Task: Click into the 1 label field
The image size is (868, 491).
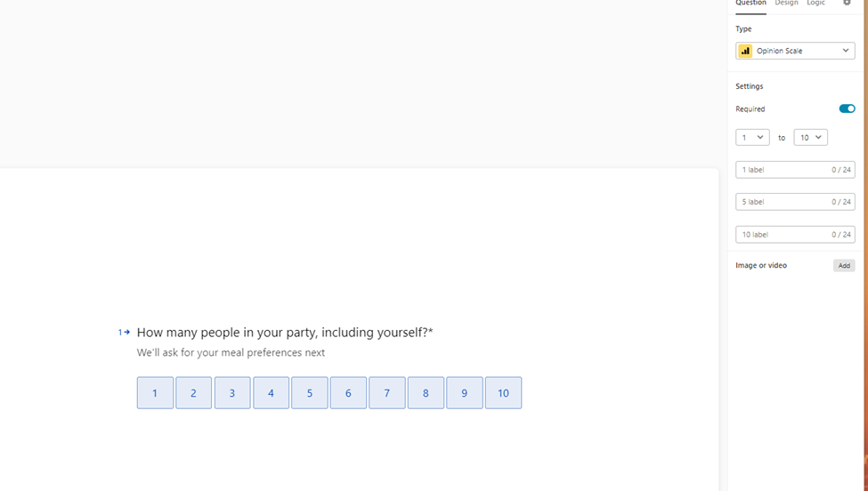Action: [x=795, y=170]
